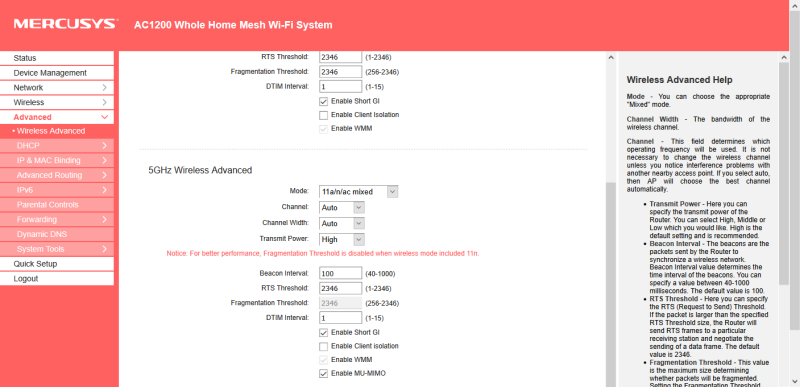Image resolution: width=800 pixels, height=387 pixels.
Task: Click Logout in the sidebar
Action: (57, 279)
